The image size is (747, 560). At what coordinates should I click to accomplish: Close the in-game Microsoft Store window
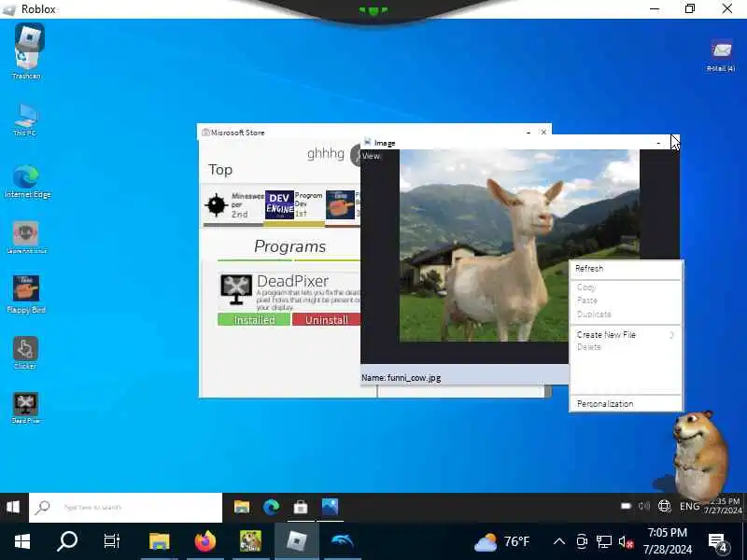(x=543, y=132)
